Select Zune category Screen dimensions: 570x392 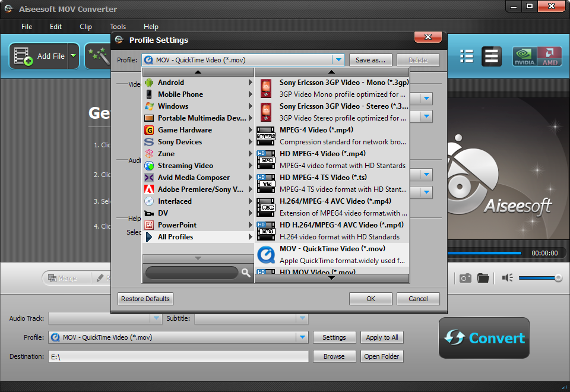tap(198, 154)
